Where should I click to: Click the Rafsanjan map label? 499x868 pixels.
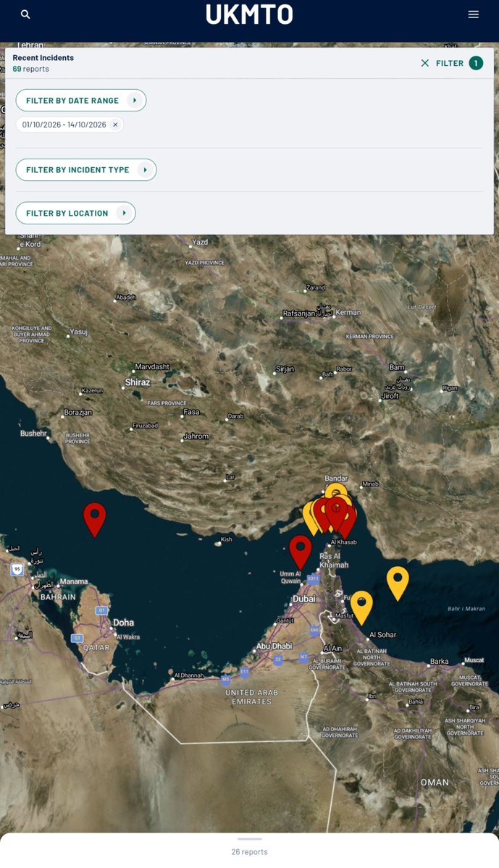299,313
